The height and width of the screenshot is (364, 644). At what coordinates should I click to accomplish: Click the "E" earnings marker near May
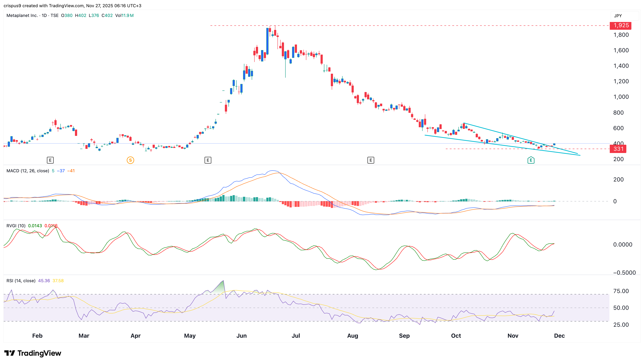(208, 160)
